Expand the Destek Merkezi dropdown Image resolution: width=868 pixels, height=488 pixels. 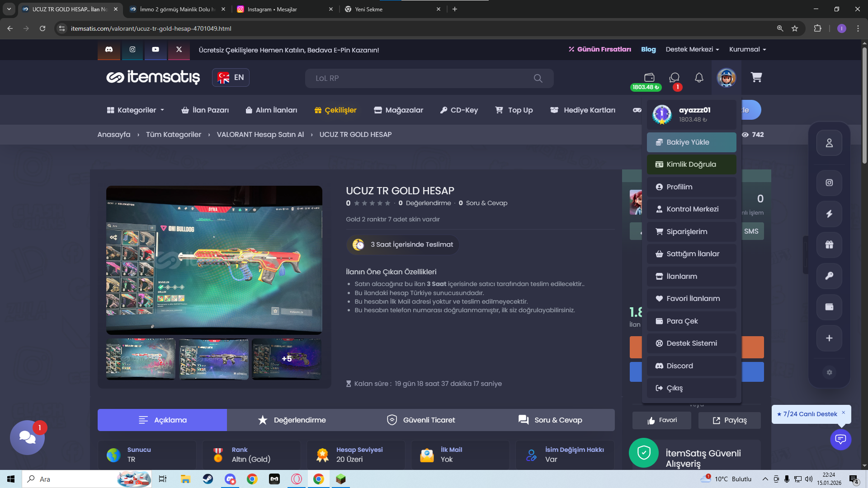tap(692, 49)
